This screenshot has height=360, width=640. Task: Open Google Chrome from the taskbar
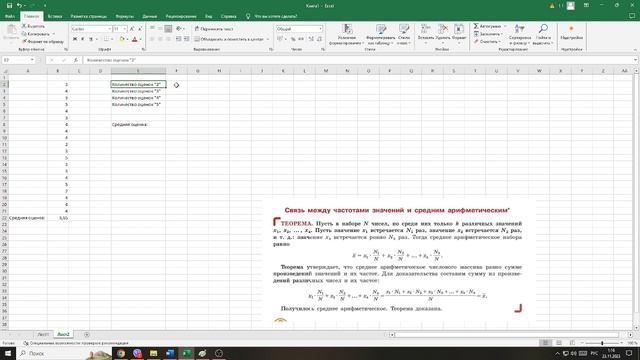121,353
